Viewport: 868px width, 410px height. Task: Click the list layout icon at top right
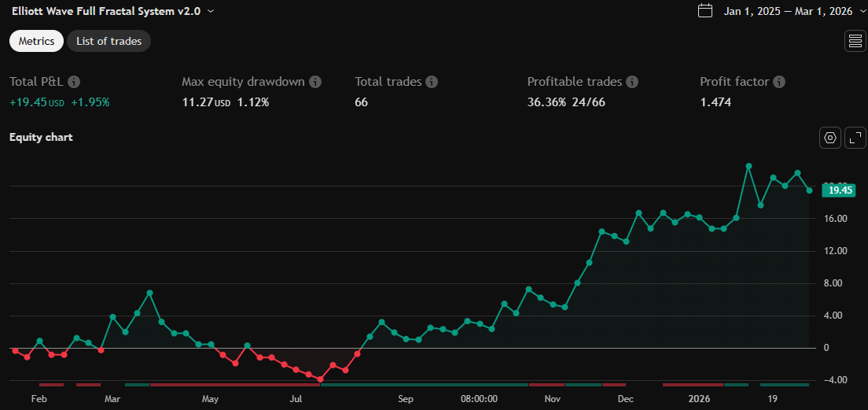pos(855,42)
